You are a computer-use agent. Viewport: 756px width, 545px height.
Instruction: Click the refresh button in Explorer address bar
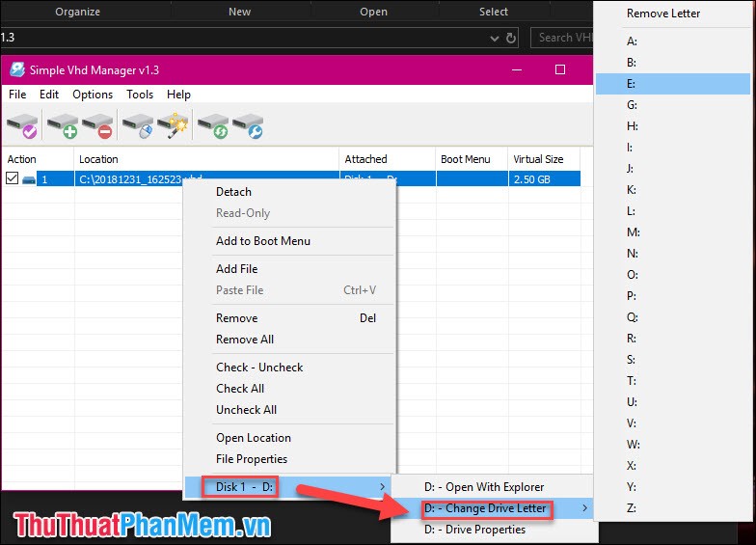click(511, 38)
